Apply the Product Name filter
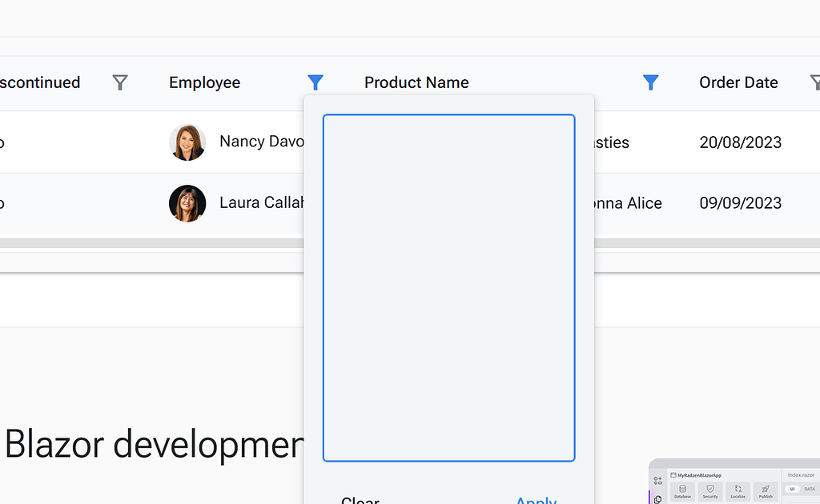 click(x=535, y=500)
